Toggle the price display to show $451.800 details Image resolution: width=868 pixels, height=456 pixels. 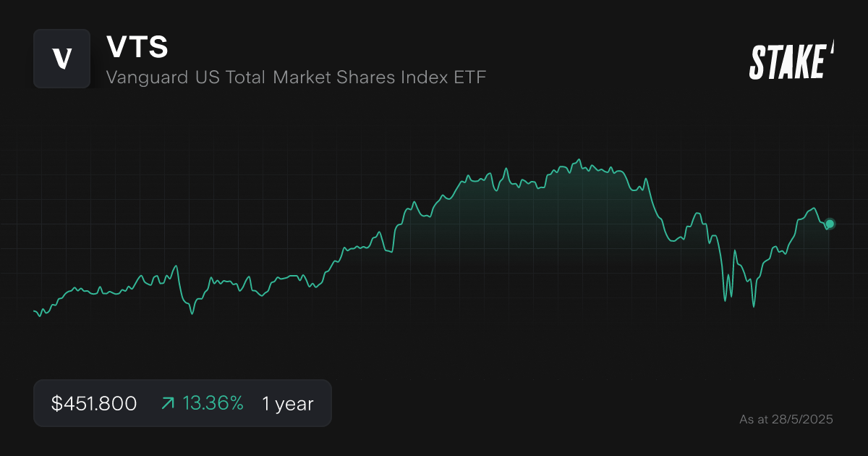(x=93, y=403)
